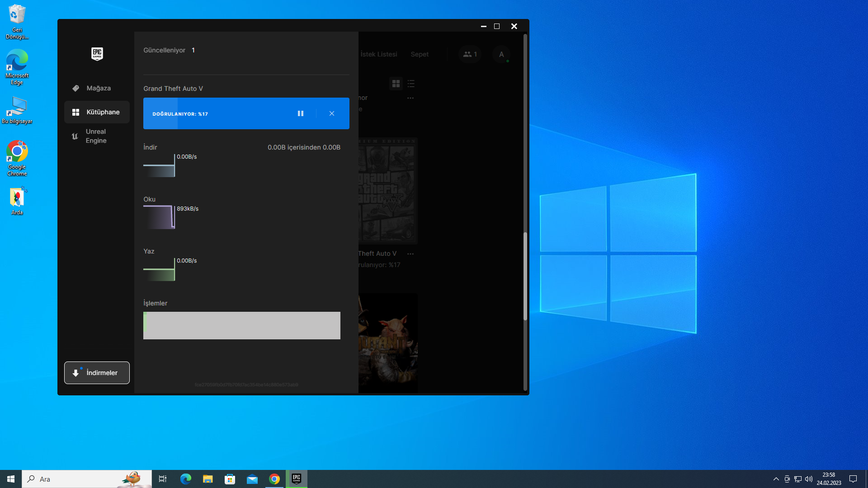Click the Epic Games logo in sidebar
Viewport: 868px width, 488px height.
point(97,54)
